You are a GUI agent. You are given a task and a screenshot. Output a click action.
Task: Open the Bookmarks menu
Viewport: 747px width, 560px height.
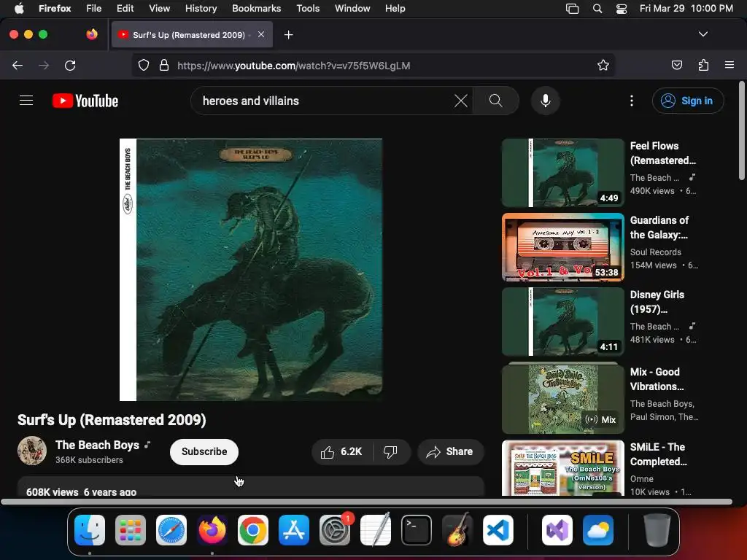[x=256, y=8]
